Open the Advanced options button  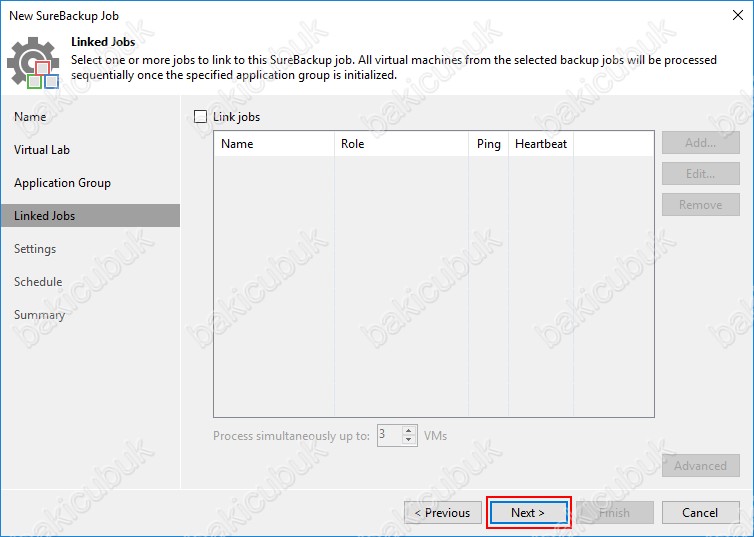[x=701, y=466]
